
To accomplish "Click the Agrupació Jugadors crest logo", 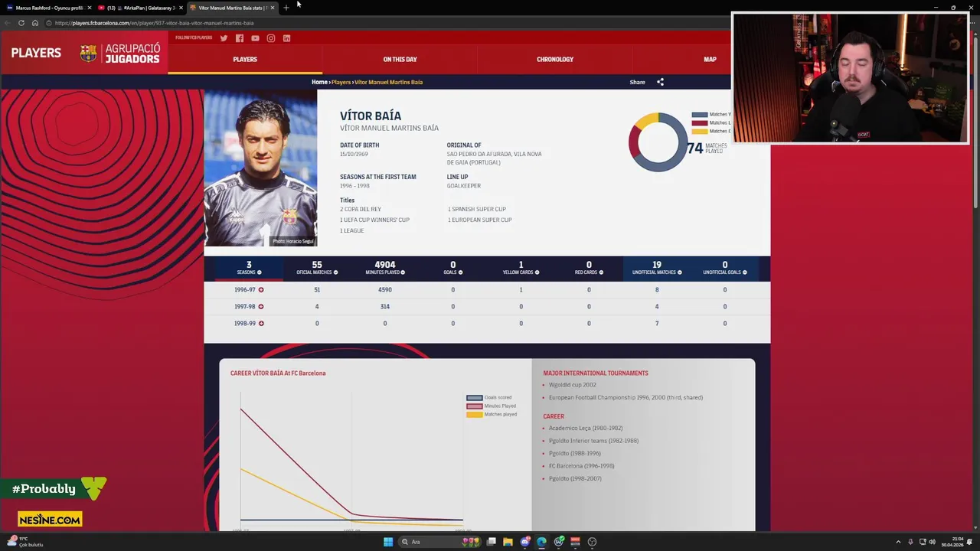I will (x=89, y=53).
